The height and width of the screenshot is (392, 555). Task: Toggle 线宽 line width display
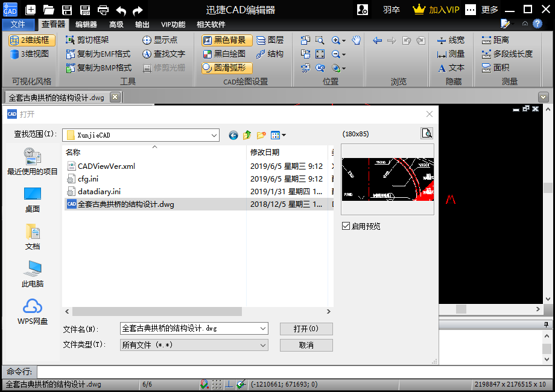coord(451,40)
